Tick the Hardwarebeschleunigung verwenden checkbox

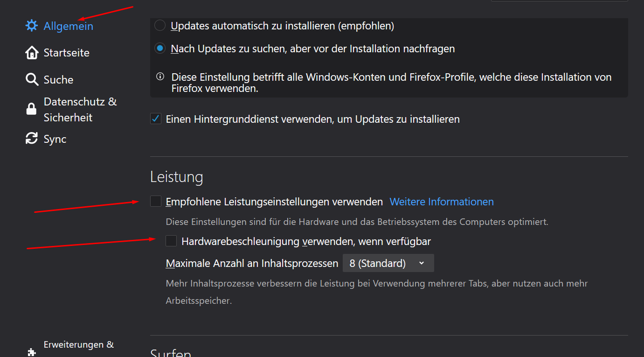tap(171, 241)
